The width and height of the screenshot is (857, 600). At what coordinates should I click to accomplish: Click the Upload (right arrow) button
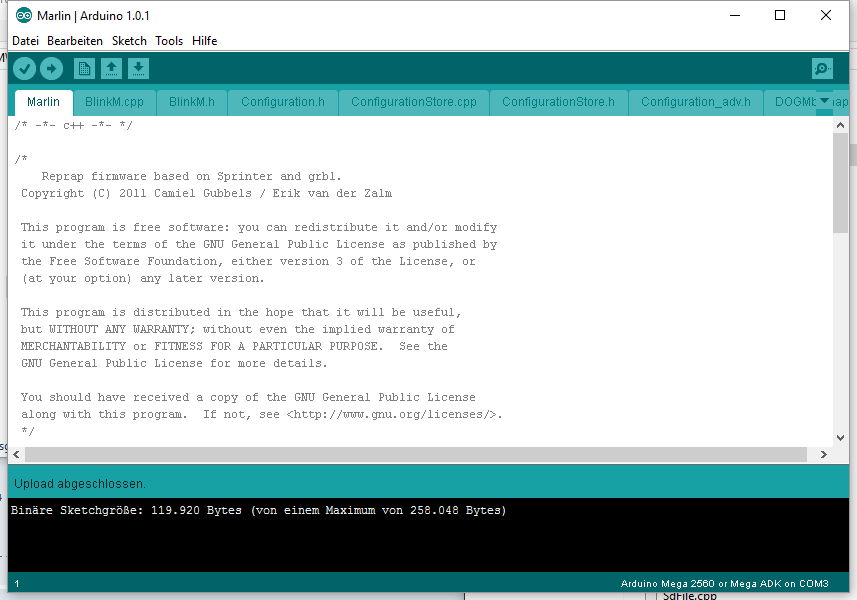coord(51,69)
